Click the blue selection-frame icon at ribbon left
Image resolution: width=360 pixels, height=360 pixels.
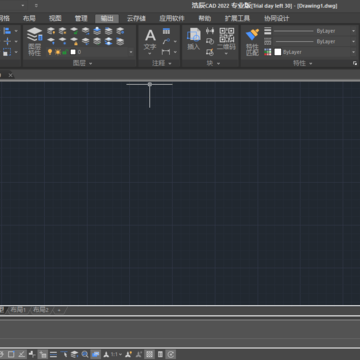tap(7, 52)
